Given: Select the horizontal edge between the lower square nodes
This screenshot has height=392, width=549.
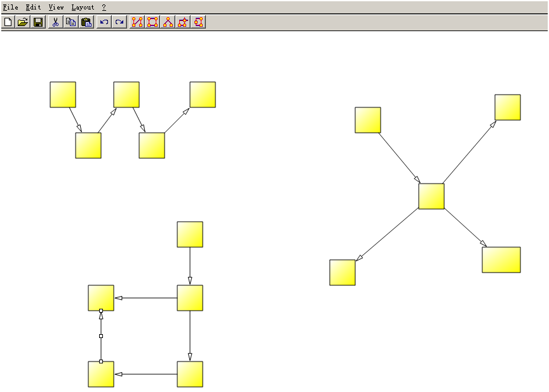Looking at the screenshot, I should [146, 374].
